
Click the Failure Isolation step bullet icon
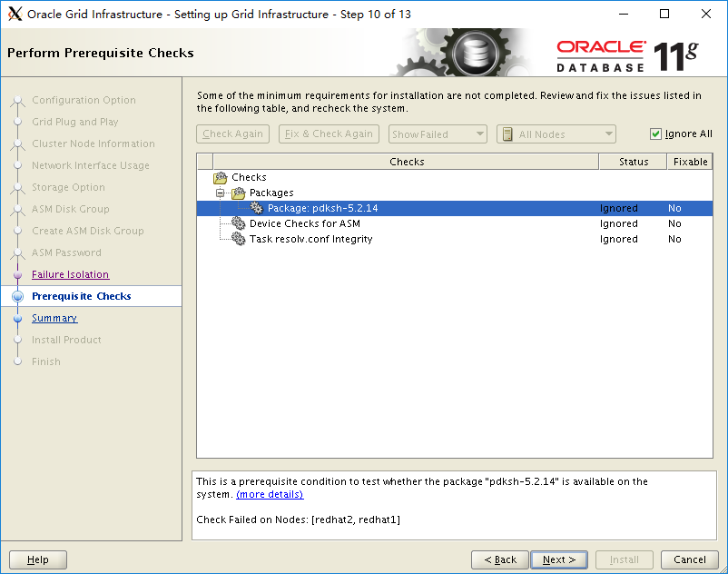(x=17, y=274)
